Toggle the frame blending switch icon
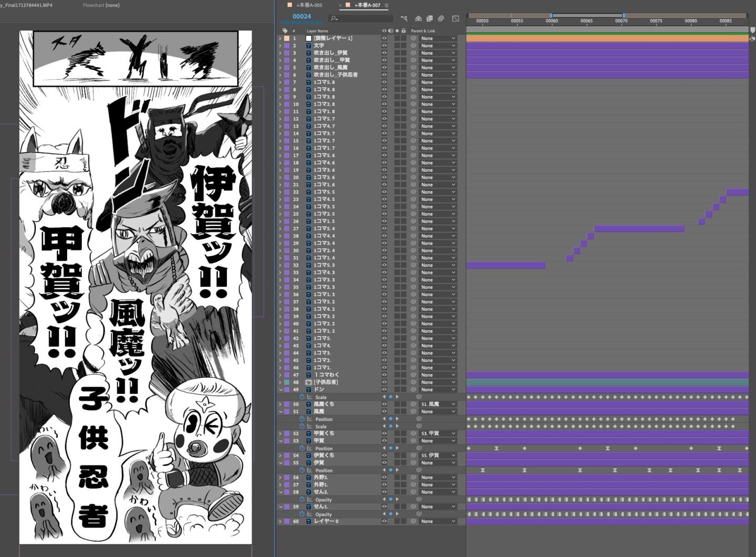 pos(429,18)
